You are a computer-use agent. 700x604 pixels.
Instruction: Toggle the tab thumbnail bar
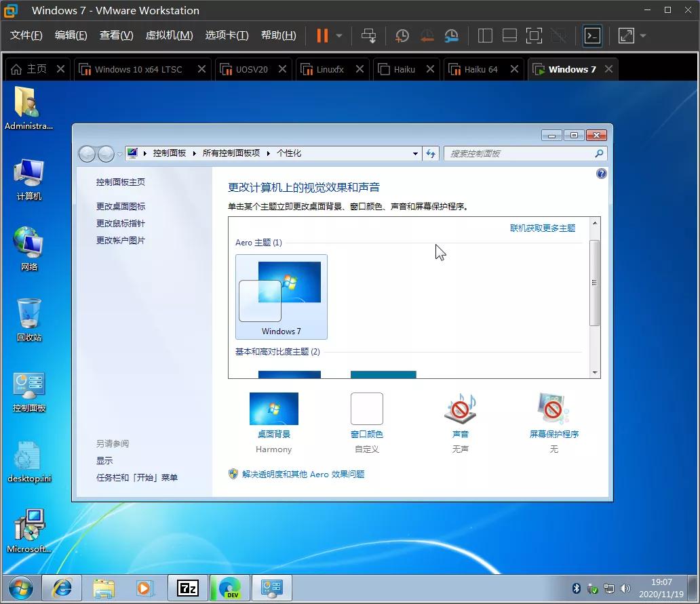tap(509, 35)
